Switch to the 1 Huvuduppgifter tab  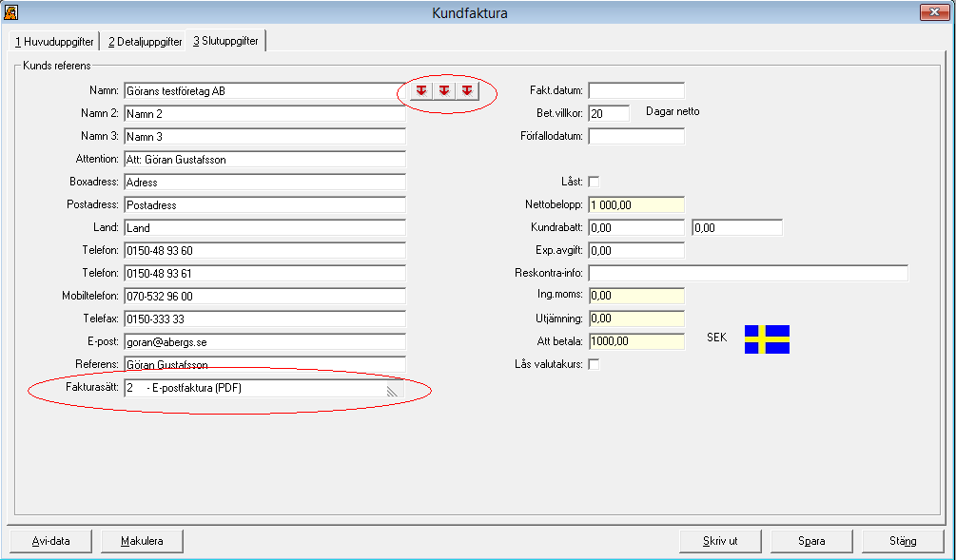(54, 42)
